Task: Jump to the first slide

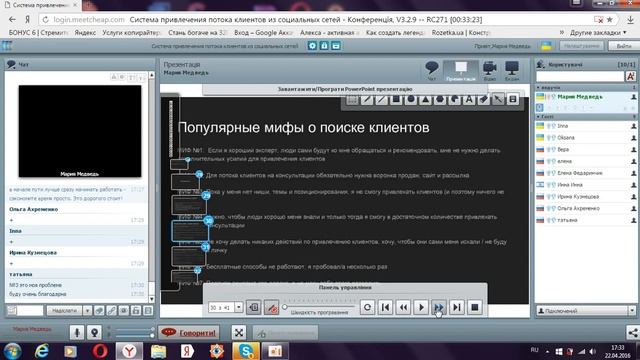Action: click(385, 307)
